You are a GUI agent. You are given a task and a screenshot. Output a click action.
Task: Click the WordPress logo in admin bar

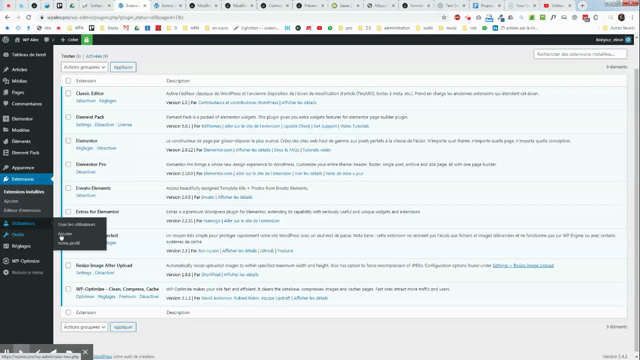click(x=6, y=40)
